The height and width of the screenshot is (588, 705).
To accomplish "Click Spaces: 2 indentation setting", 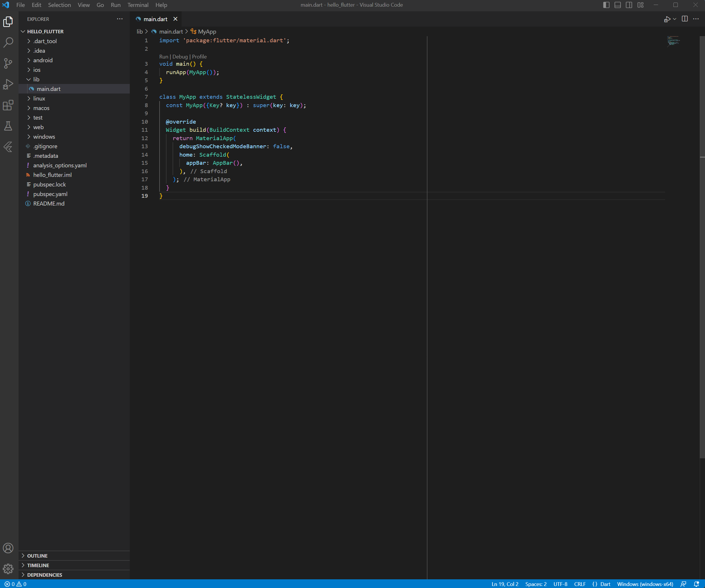I will 536,584.
